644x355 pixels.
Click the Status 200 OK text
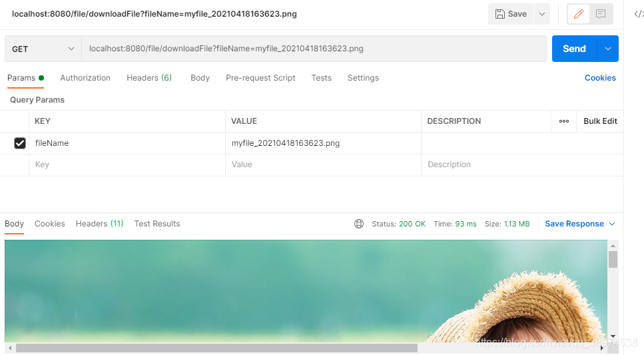398,224
